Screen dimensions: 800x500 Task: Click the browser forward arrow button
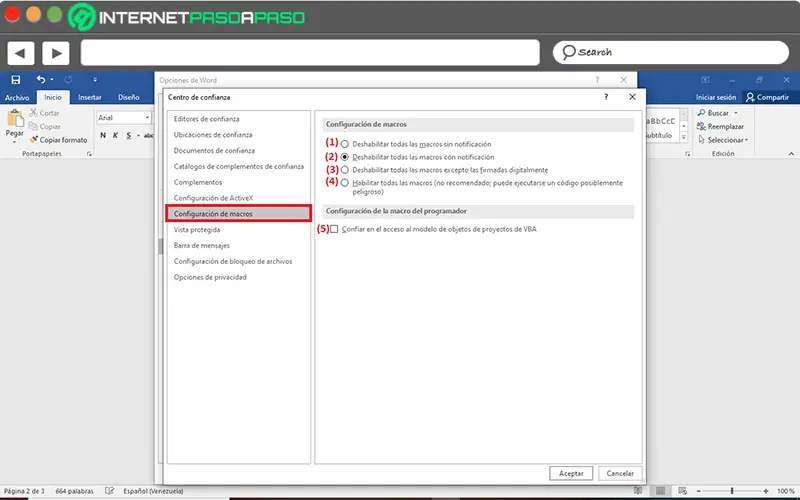pos(56,53)
